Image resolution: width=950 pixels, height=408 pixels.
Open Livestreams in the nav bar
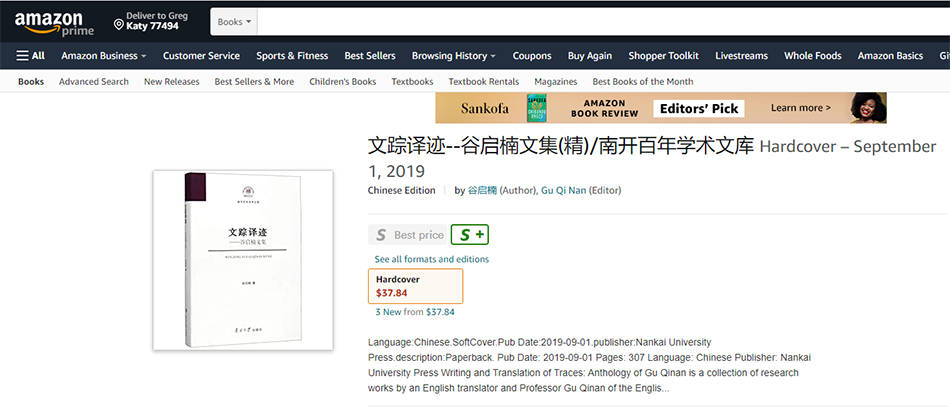[x=741, y=56]
